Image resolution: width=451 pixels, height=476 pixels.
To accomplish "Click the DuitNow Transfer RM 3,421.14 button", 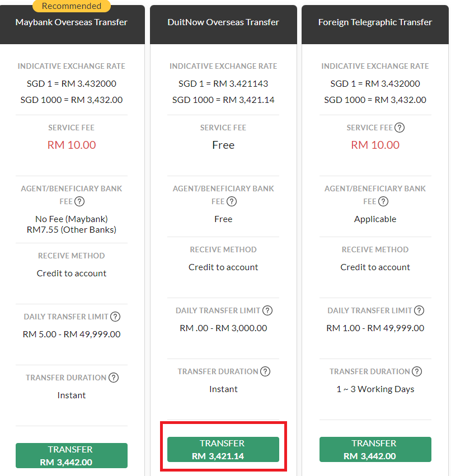I will click(223, 450).
